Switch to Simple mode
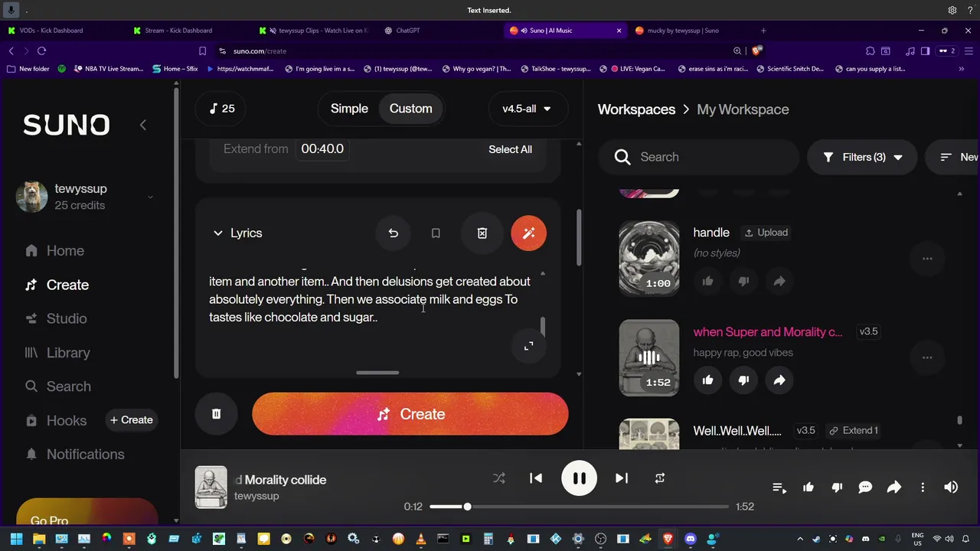980x551 pixels. tap(349, 109)
